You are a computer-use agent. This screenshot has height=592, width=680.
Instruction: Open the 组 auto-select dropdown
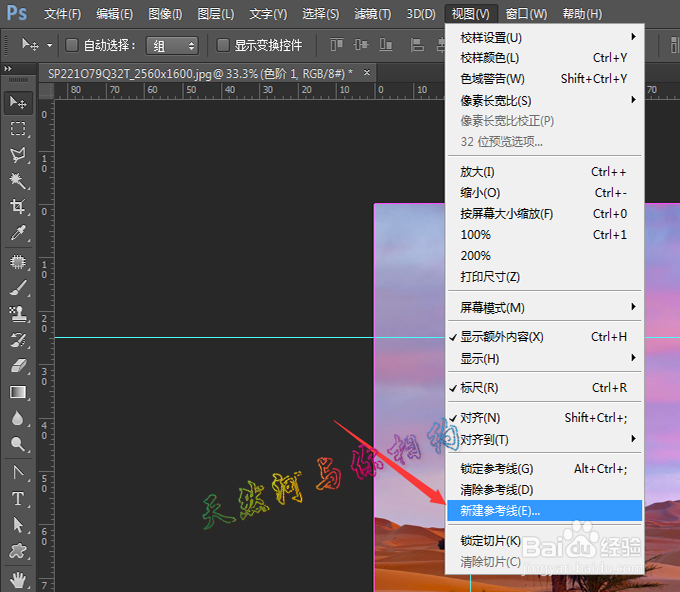point(173,46)
